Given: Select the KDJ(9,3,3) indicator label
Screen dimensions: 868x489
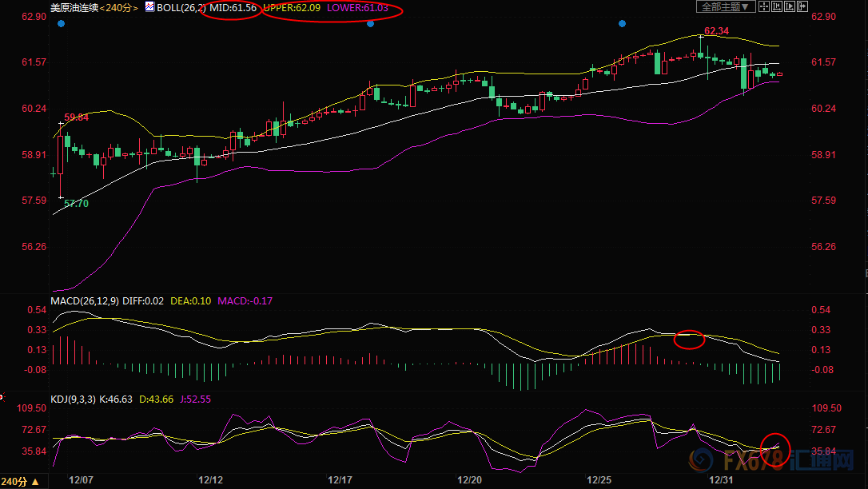Looking at the screenshot, I should (71, 399).
